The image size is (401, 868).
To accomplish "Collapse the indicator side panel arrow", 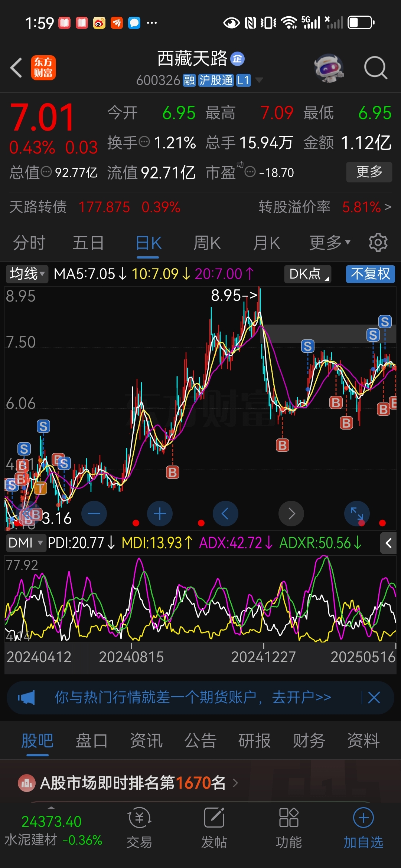I will tap(388, 543).
